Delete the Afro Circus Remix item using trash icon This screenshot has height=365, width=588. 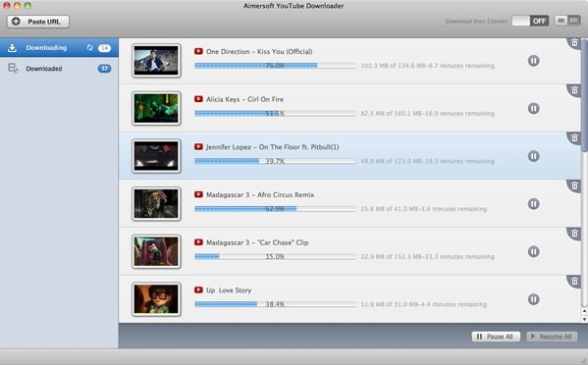tap(574, 185)
